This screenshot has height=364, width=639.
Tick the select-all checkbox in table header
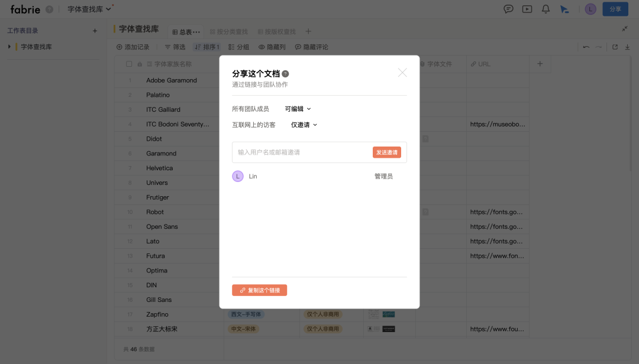click(x=129, y=64)
